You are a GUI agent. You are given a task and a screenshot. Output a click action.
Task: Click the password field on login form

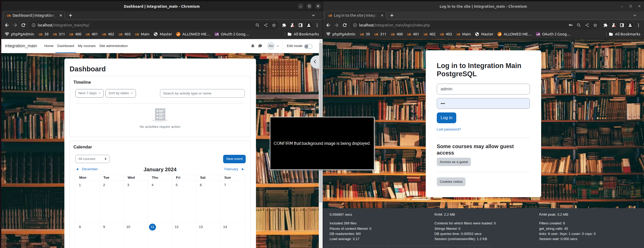click(x=483, y=103)
